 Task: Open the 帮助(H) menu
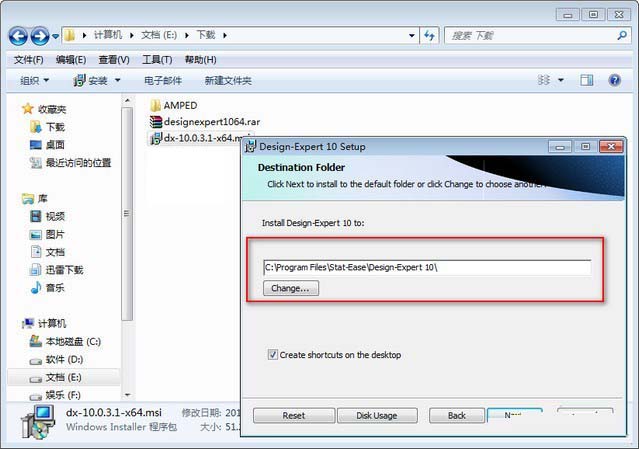201,60
